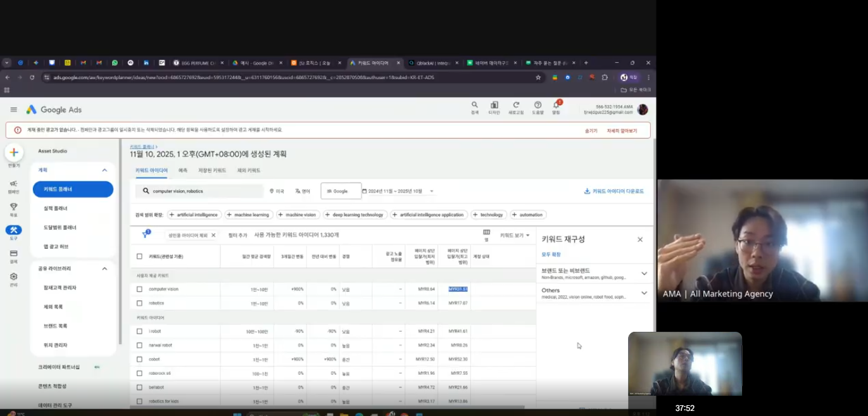Collapse the 계획 section chevron in sidebar
The image size is (868, 416).
coord(104,170)
